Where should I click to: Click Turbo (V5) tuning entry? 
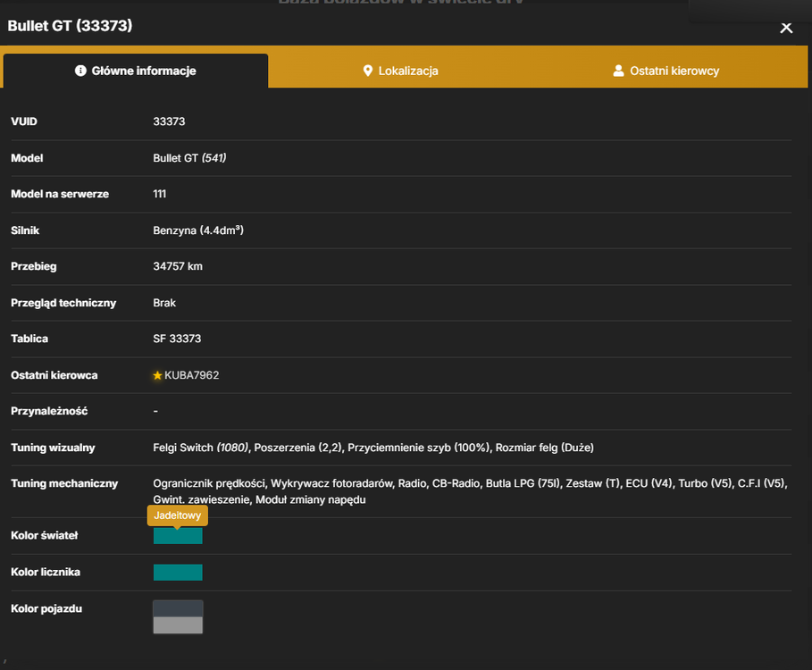click(706, 483)
